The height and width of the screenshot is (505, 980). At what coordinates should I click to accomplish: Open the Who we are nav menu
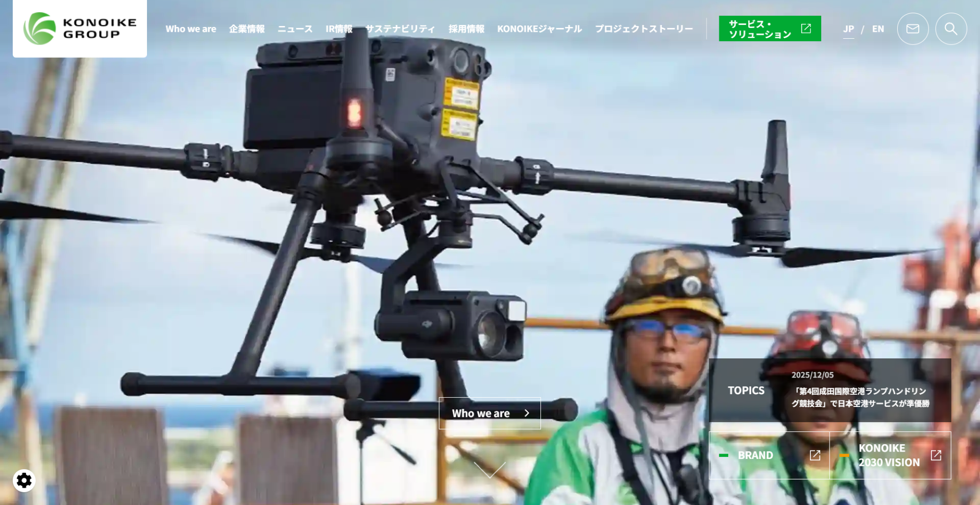[x=191, y=29]
